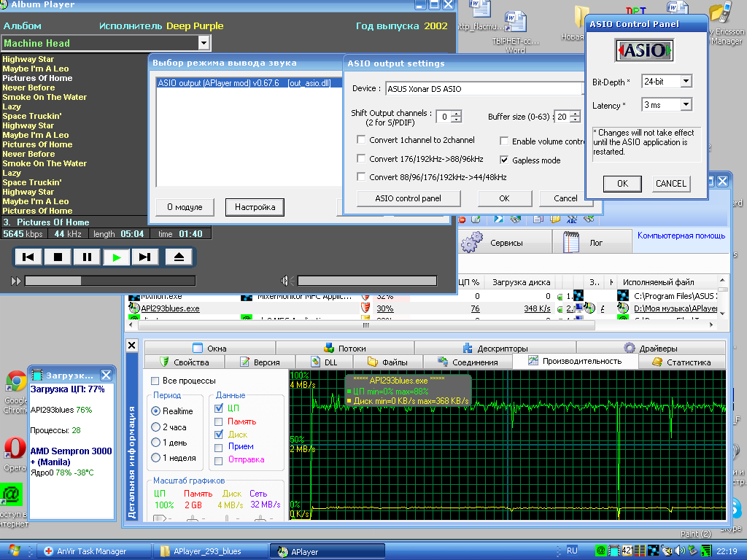Switch to the Окна tab
Viewport: 747px width, 560px height.
point(209,348)
